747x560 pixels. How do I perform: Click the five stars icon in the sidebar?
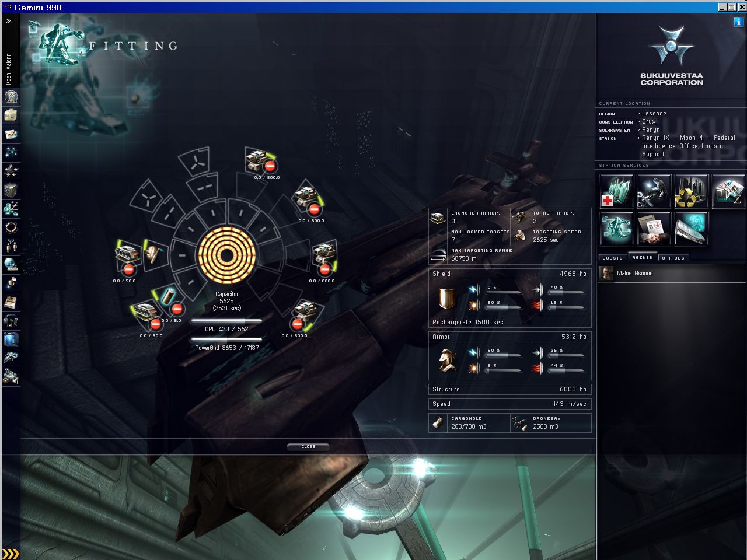click(11, 171)
